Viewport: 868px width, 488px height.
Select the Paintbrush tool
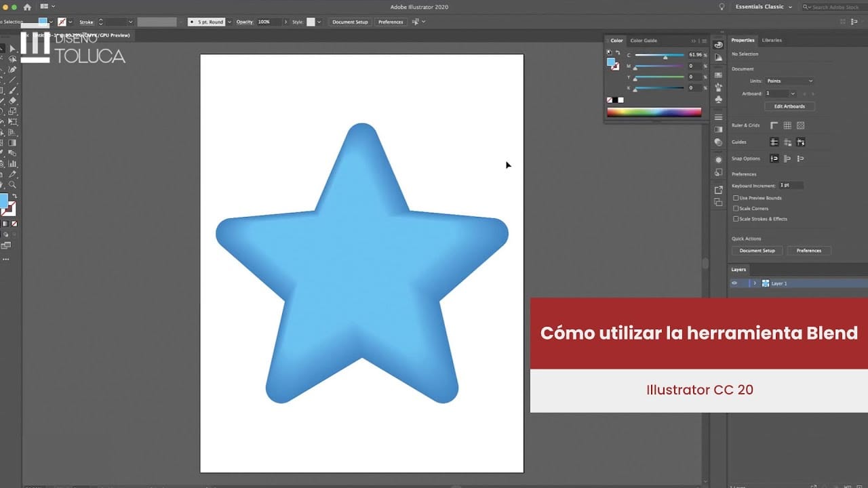point(12,90)
